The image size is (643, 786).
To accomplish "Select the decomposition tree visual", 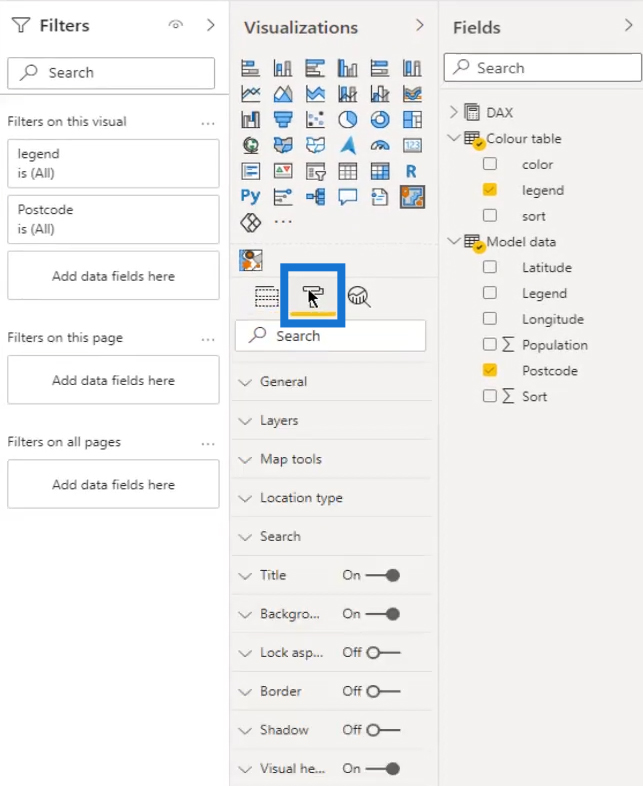I will pos(315,196).
